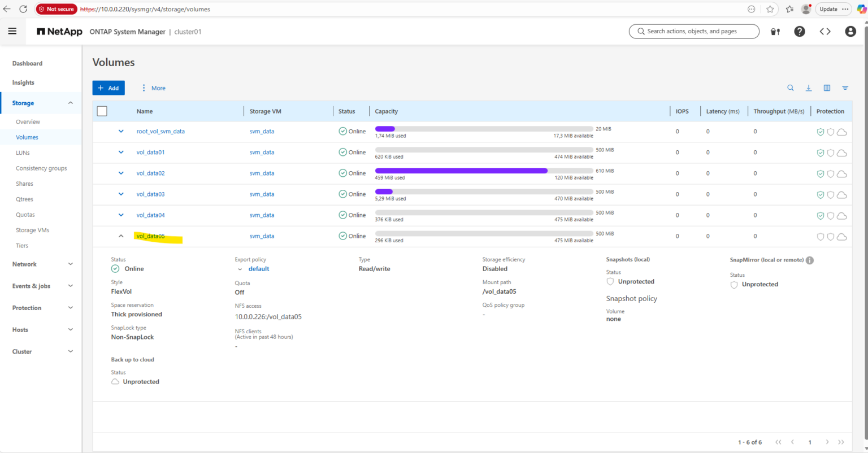Switch to the LUNs section
This screenshot has height=453, width=868.
[x=23, y=152]
